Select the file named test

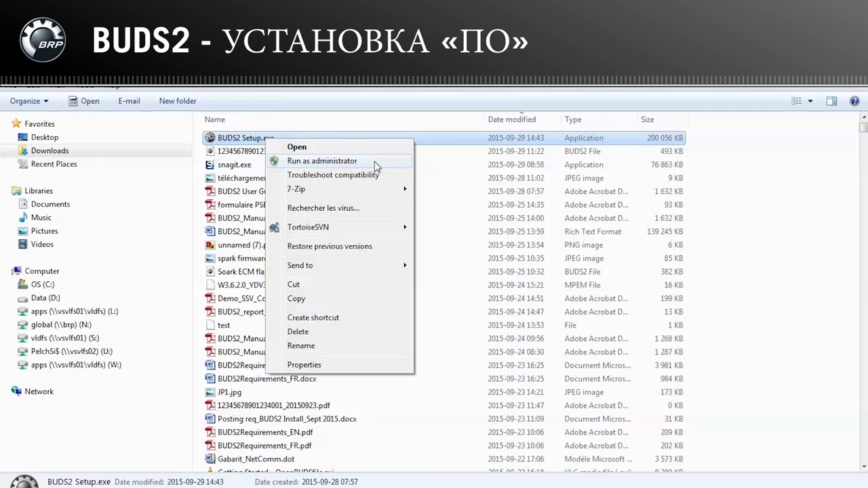444,325
